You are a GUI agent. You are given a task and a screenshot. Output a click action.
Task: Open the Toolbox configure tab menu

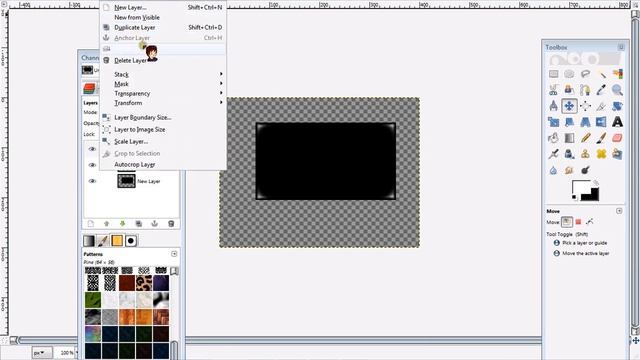click(x=621, y=47)
